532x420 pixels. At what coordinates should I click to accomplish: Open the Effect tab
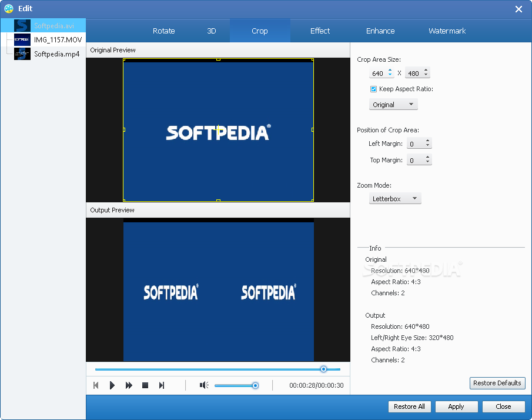[320, 31]
